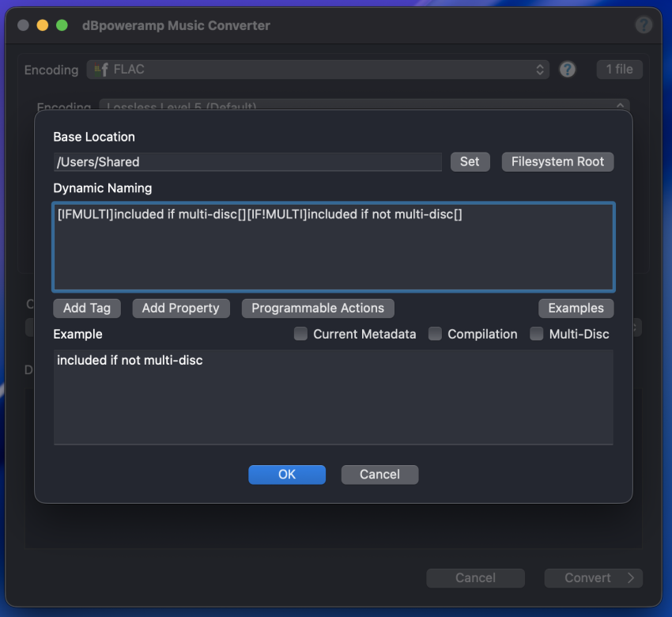
Task: Click the dialog Cancel button next to OK
Action: coord(379,474)
